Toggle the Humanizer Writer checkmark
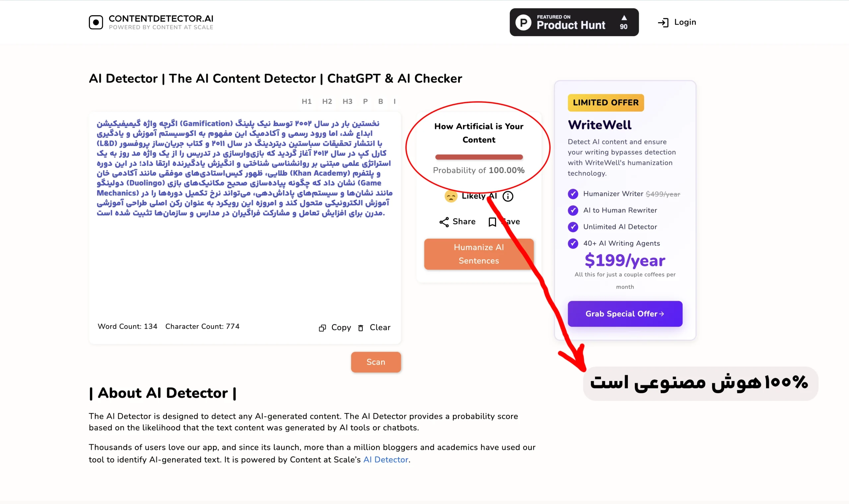Screen dimensions: 849x504 click(573, 194)
